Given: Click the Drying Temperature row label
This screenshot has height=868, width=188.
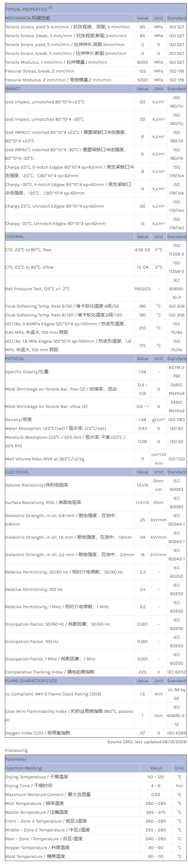Looking at the screenshot, I should point(36,777).
